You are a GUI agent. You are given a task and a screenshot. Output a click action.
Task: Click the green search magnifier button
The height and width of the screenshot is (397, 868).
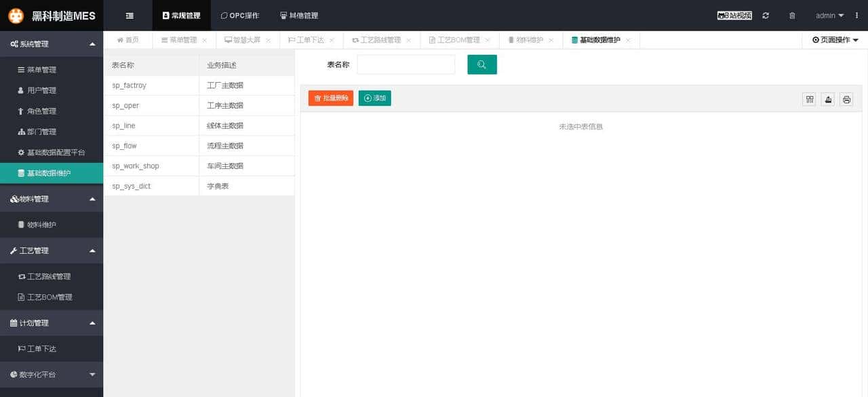point(481,64)
